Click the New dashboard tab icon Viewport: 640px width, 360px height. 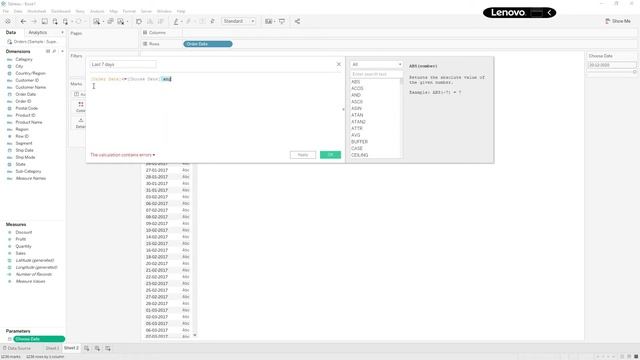[97, 348]
